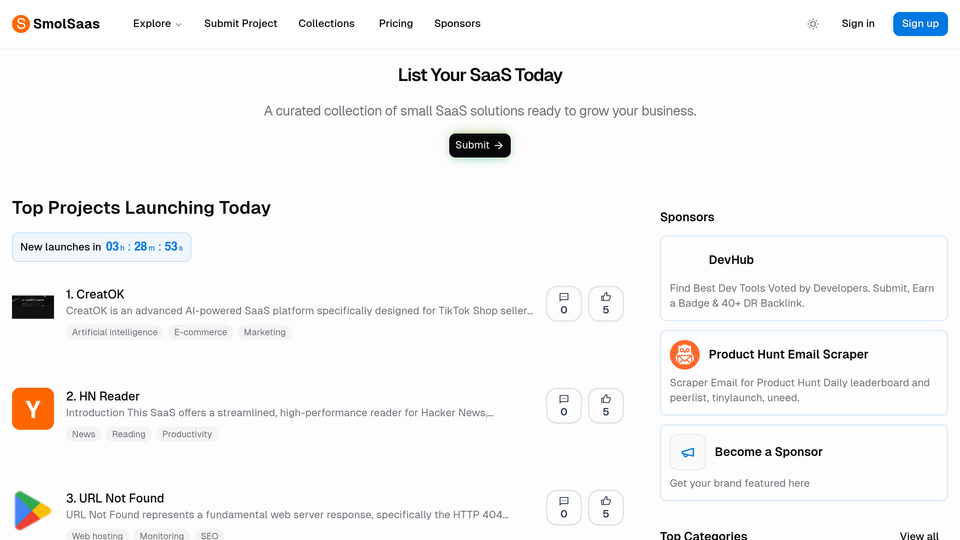Screen dimensions: 960x540
Task: Toggle the light/dark theme sun icon
Action: tap(812, 24)
